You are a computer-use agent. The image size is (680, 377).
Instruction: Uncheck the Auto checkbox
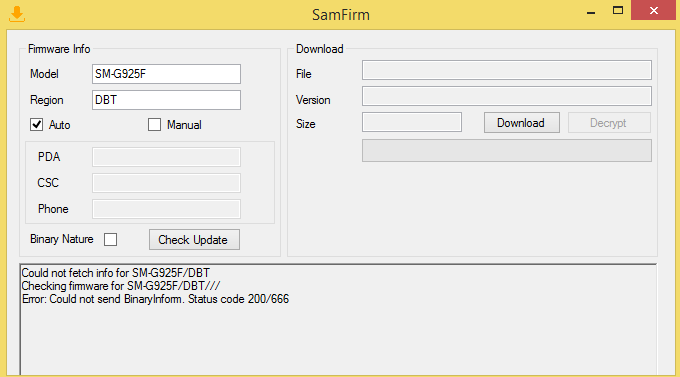(36, 125)
